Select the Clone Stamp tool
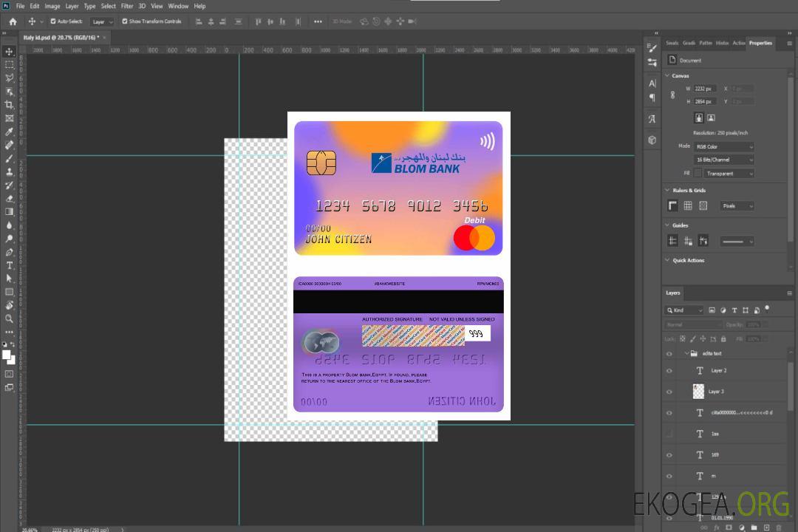Viewport: 798px width, 532px height. pos(9,171)
